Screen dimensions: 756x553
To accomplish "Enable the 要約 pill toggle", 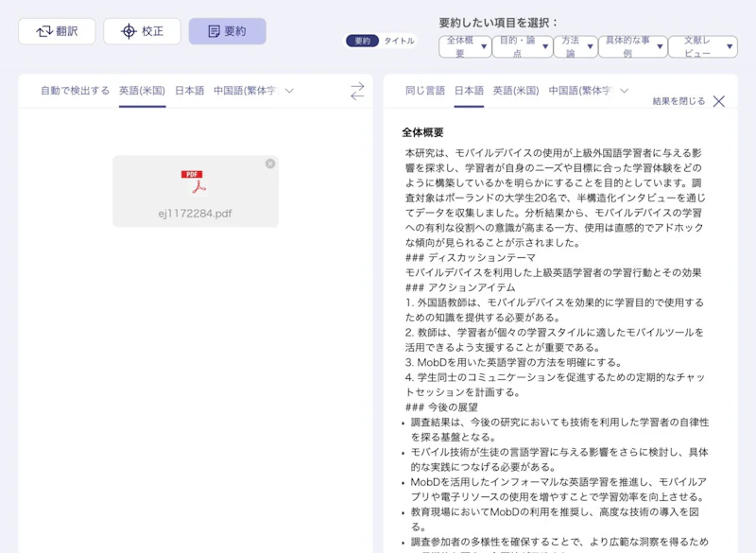I will 365,41.
